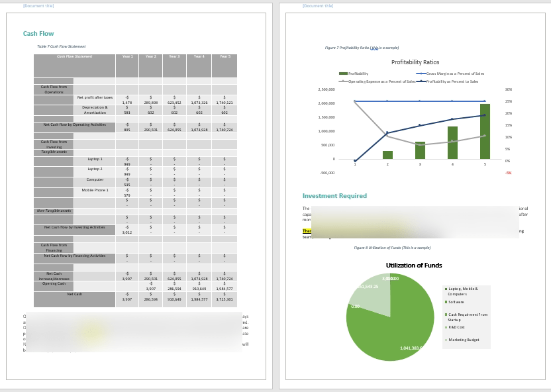This screenshot has width=551, height=392.
Task: Click the Laptop, Mobile & Computers legend square
Action: [446, 289]
